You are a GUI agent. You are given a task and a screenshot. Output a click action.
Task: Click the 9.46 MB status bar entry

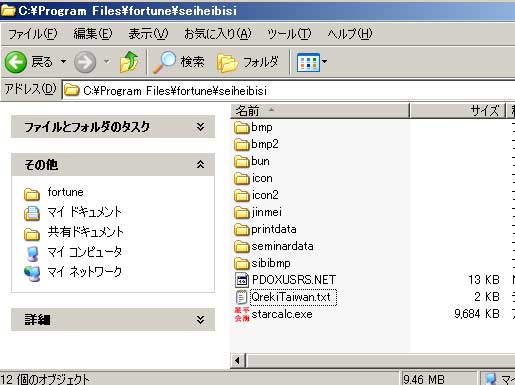point(424,379)
